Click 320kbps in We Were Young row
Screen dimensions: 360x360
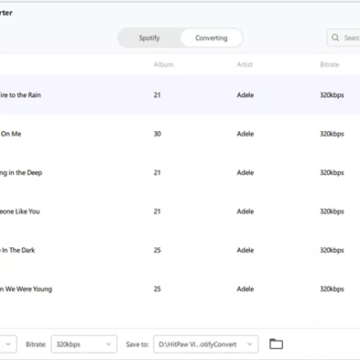click(332, 289)
